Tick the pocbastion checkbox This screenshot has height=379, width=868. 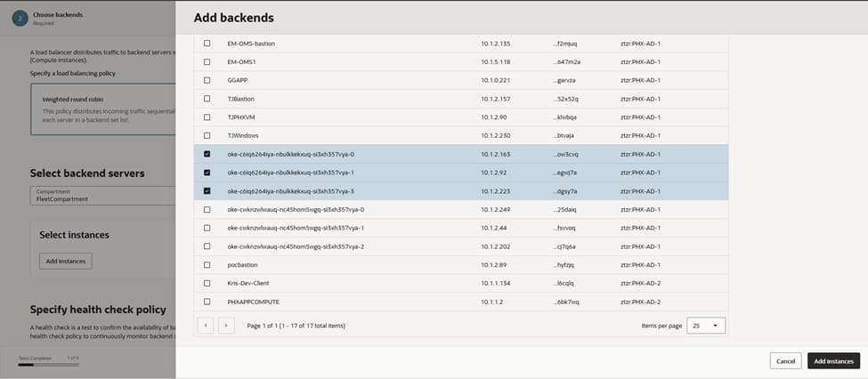[207, 265]
